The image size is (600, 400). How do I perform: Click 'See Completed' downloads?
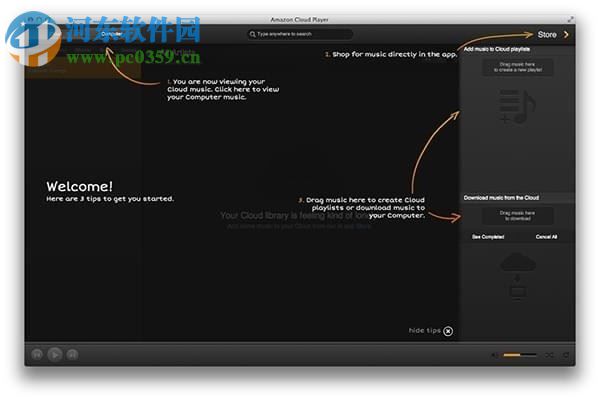[488, 237]
